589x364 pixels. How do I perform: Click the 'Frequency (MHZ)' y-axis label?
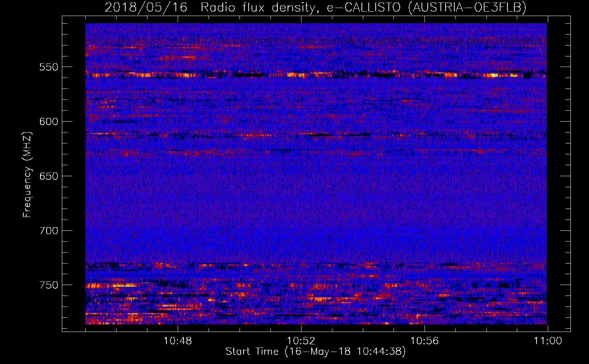click(x=27, y=174)
